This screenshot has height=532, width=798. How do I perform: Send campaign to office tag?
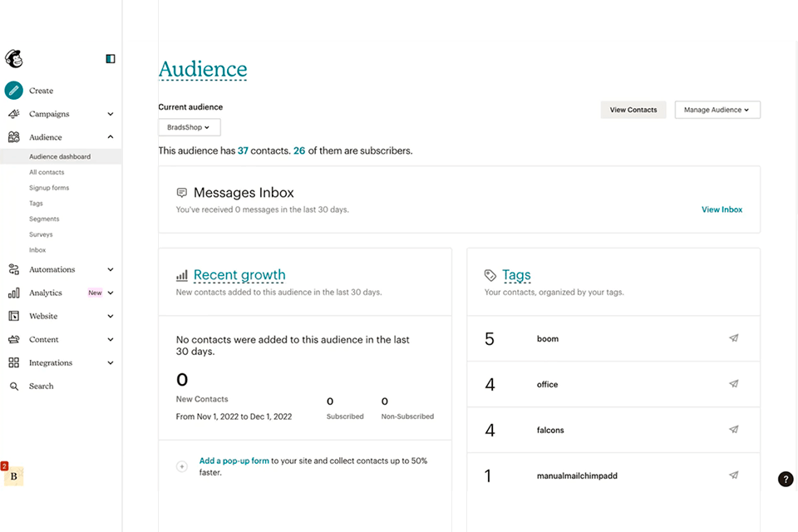coord(733,384)
